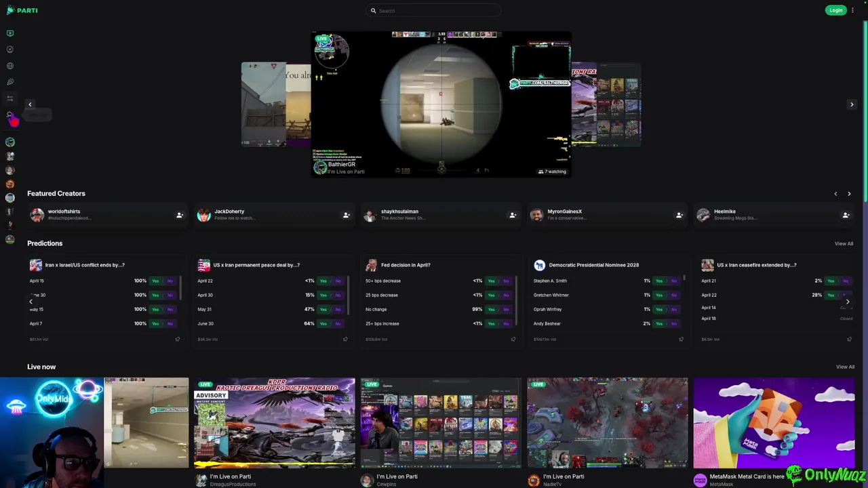The height and width of the screenshot is (488, 868).
Task: View All Live now streams
Action: click(x=845, y=367)
